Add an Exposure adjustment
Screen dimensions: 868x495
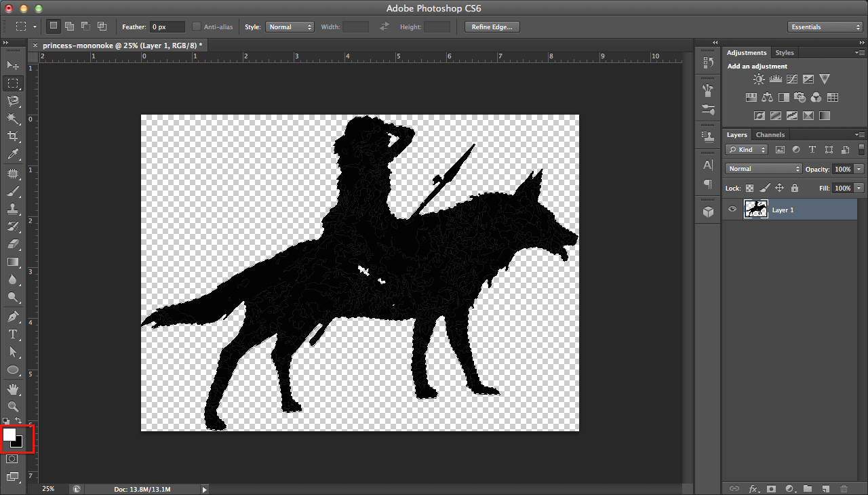click(808, 79)
